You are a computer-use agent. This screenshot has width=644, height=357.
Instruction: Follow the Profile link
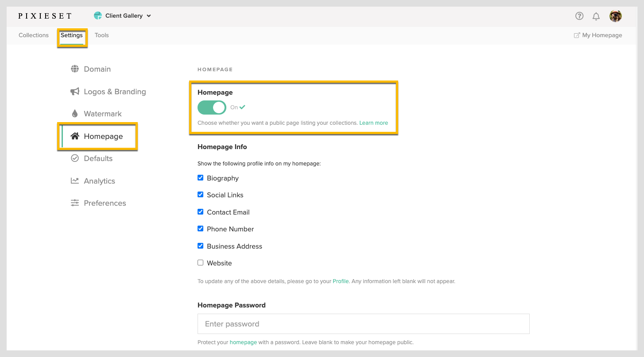click(x=341, y=281)
